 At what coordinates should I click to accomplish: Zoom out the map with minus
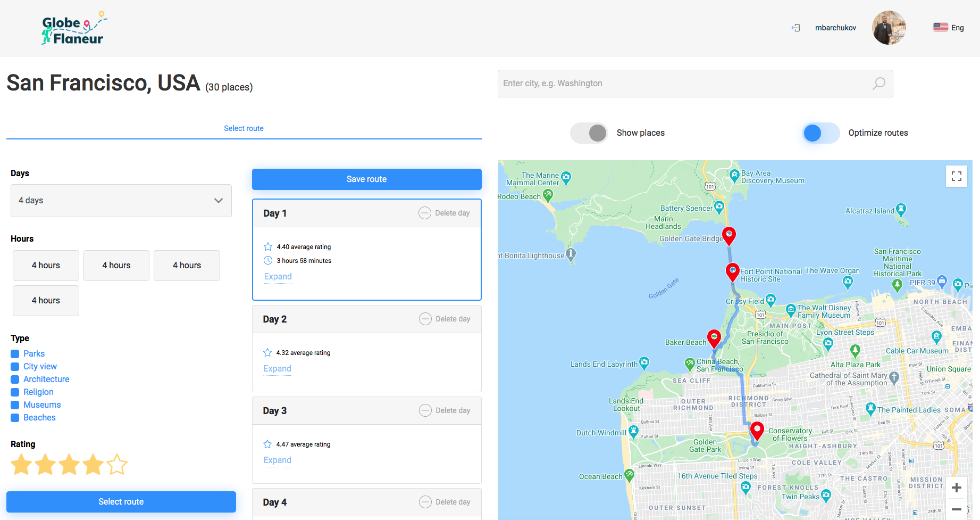point(957,509)
